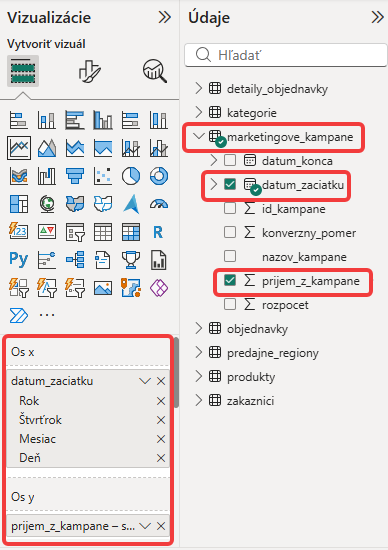
Task: Check the nazov_kampane field checkbox
Action: point(230,256)
